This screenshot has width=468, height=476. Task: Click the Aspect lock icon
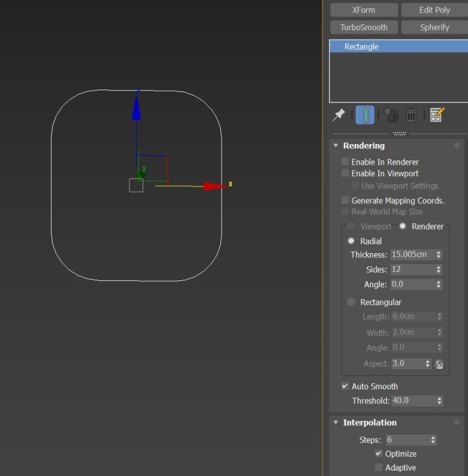pos(439,364)
